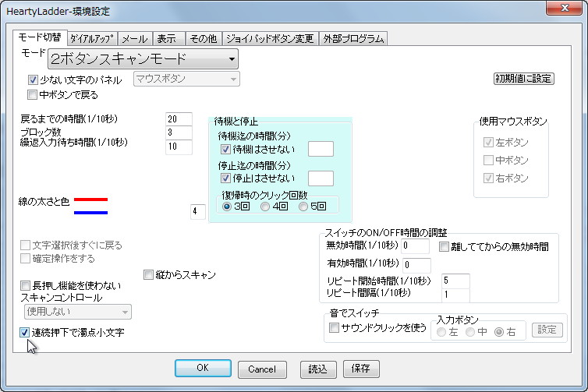The width and height of the screenshot is (588, 392).
Task: Click the 停止迄の時間 minutes field
Action: click(321, 178)
